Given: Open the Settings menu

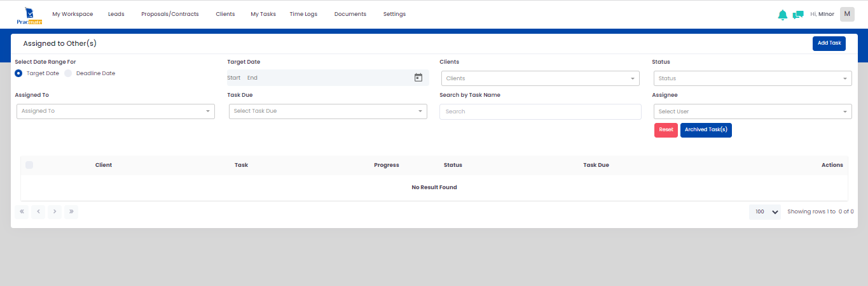Looking at the screenshot, I should coord(394,14).
